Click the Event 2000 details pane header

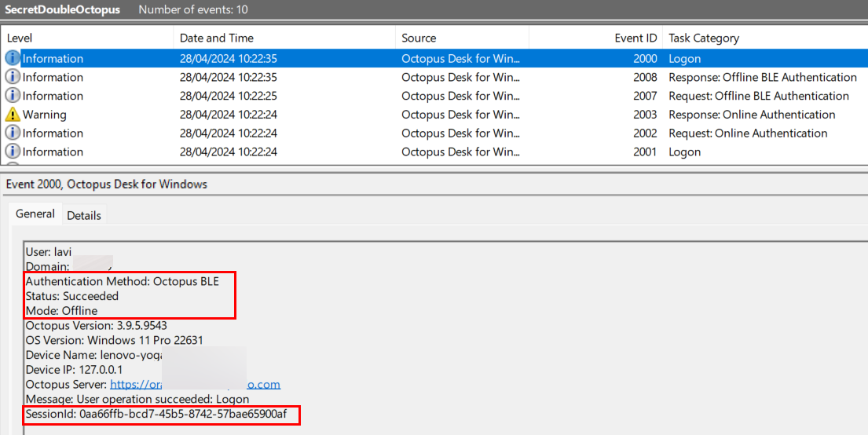point(106,185)
